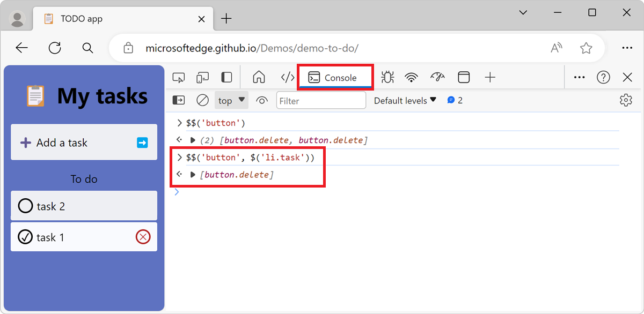Open the Issues panel bug icon
Screen dimensions: 644x314
click(x=387, y=77)
